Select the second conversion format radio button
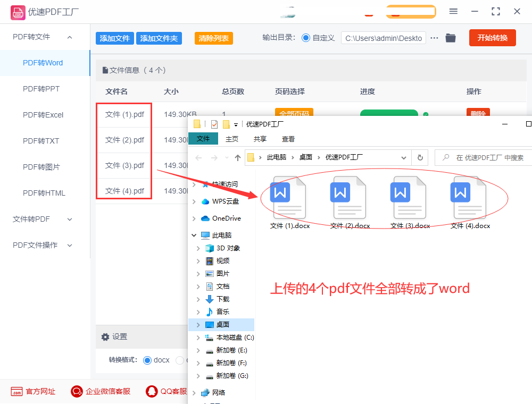 tap(180, 360)
